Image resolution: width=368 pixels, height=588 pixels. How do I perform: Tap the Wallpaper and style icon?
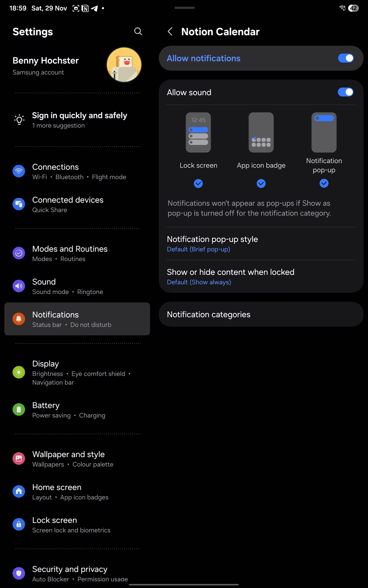coord(19,459)
